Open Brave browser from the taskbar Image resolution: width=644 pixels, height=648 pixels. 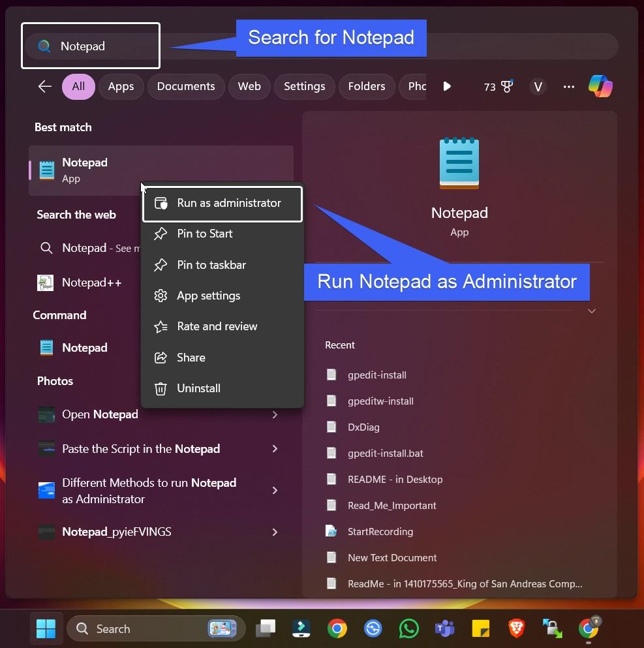pos(516,628)
